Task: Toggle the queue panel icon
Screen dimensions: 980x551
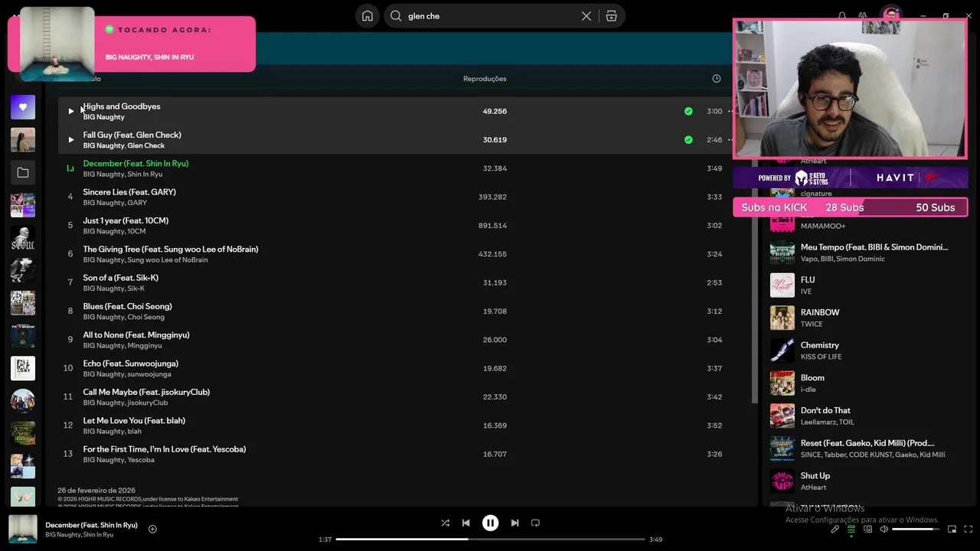Action: point(851,529)
